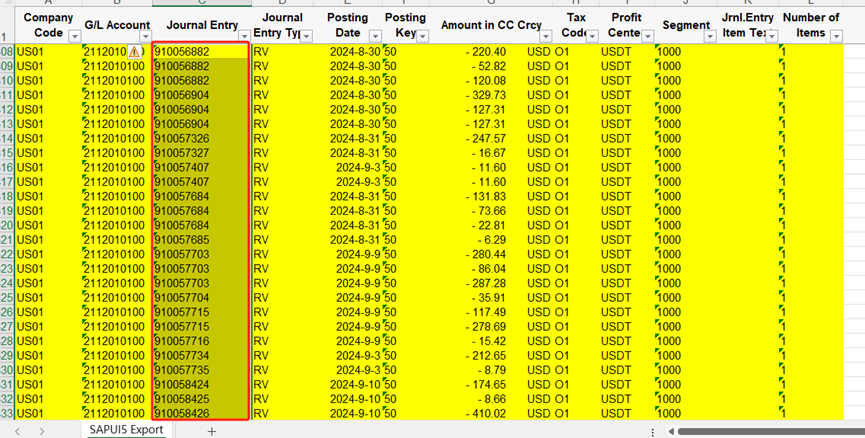This screenshot has width=865, height=438.
Task: Click amount cell showing - 410.02
Action: [480, 413]
